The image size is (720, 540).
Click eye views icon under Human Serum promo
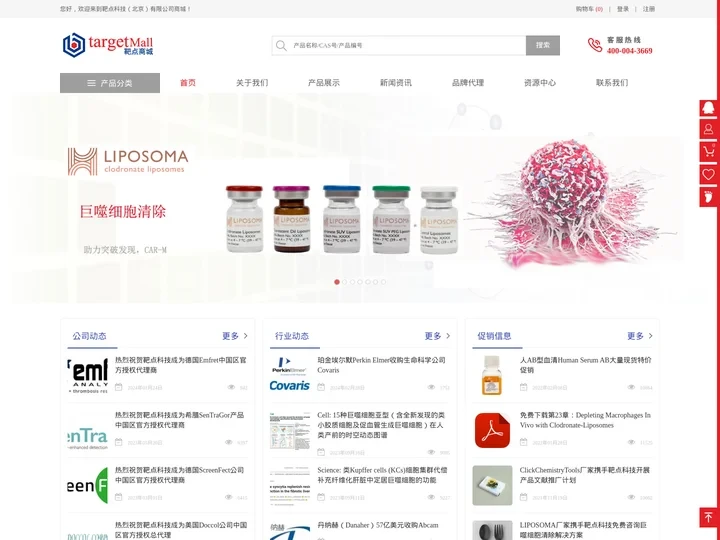point(631,387)
